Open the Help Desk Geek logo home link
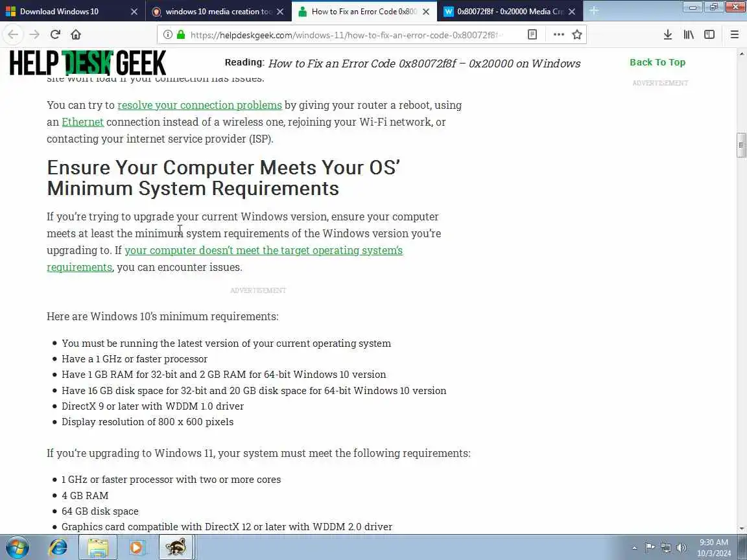This screenshot has height=560, width=747. pos(88,63)
